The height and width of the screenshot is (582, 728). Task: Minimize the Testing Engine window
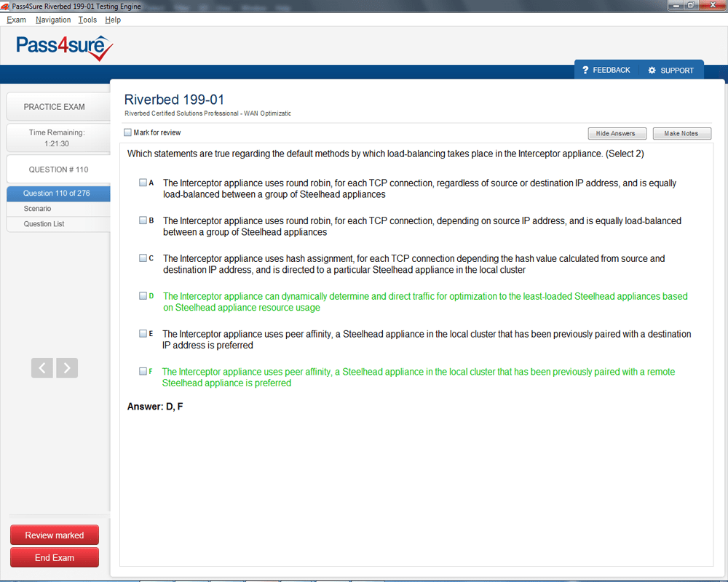point(676,5)
